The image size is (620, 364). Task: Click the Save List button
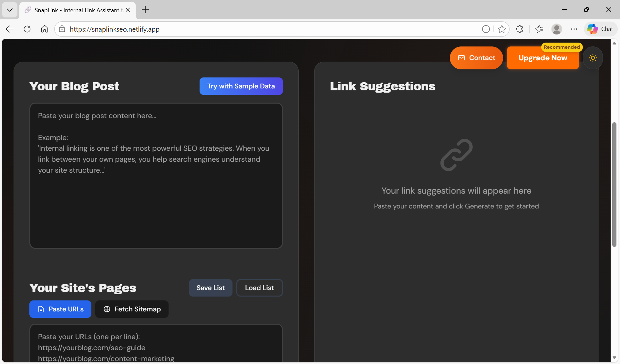[x=211, y=288]
